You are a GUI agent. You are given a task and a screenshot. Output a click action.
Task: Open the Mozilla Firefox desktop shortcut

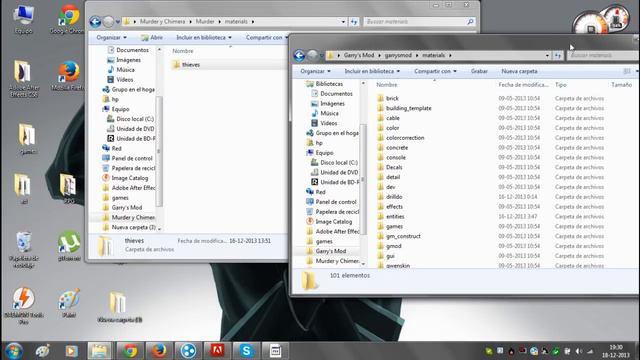point(68,76)
